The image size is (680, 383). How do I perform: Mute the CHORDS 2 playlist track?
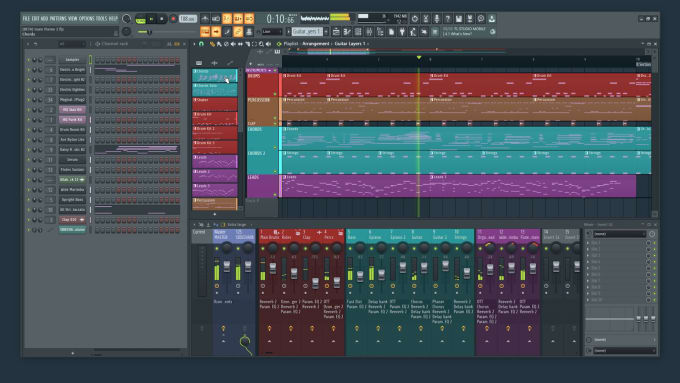(x=275, y=171)
